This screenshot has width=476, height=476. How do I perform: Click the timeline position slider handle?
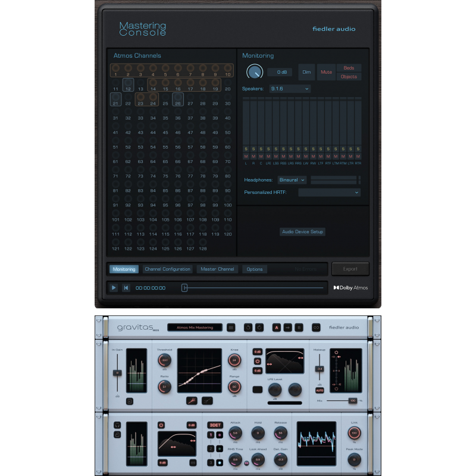coord(184,287)
